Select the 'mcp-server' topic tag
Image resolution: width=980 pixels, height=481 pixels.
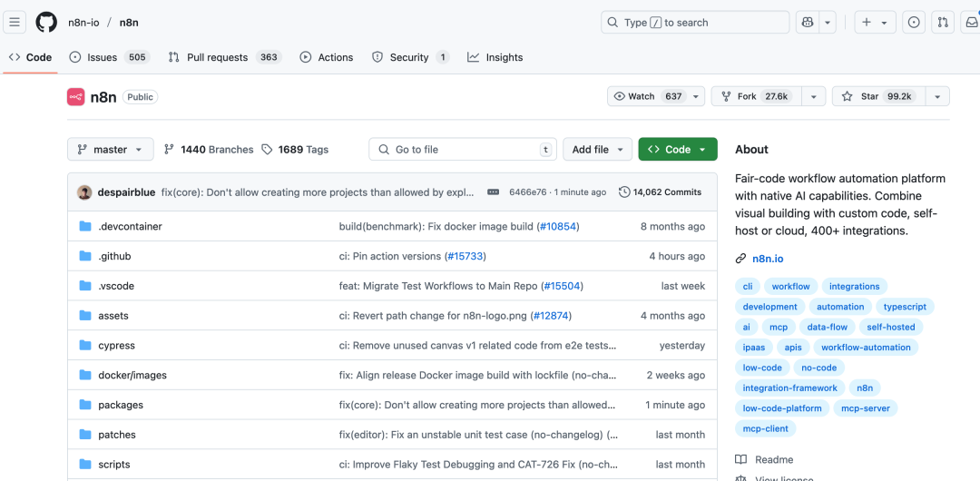pos(865,407)
